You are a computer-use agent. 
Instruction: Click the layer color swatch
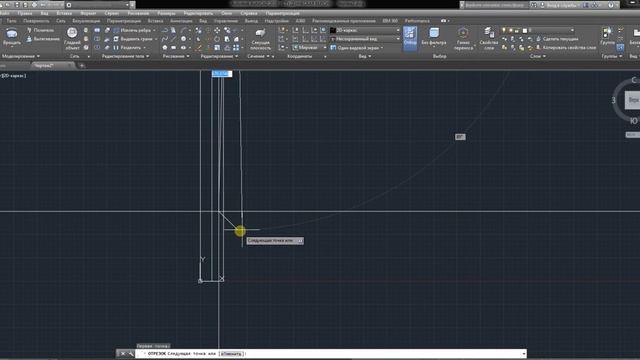click(x=524, y=30)
